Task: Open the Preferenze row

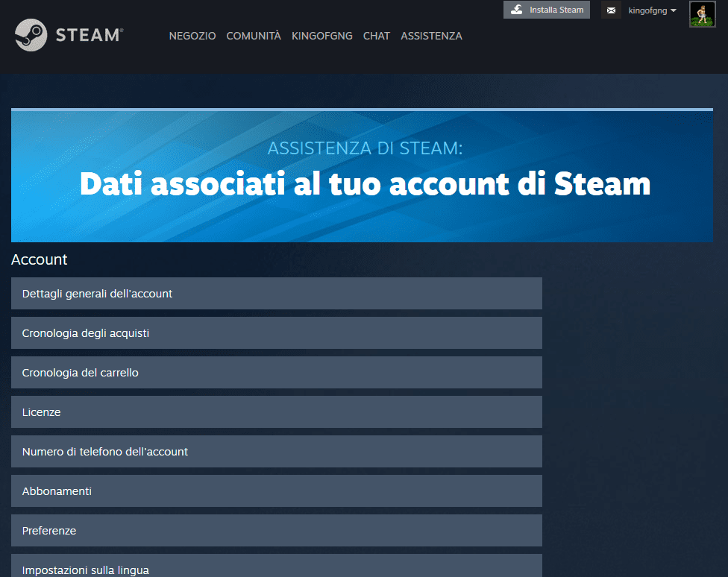Action: click(276, 531)
